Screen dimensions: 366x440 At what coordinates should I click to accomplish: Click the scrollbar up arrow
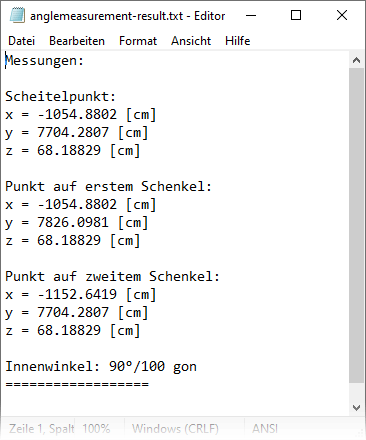pyautogui.click(x=356, y=60)
